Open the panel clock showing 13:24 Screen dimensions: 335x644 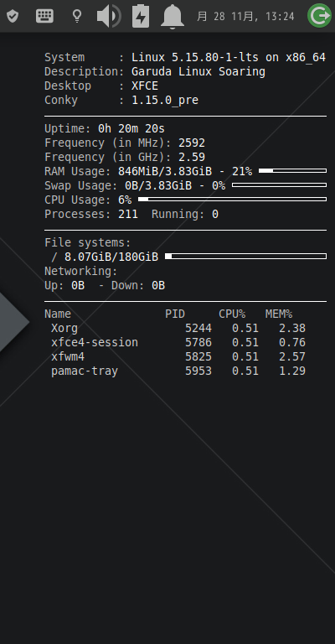click(x=245, y=17)
